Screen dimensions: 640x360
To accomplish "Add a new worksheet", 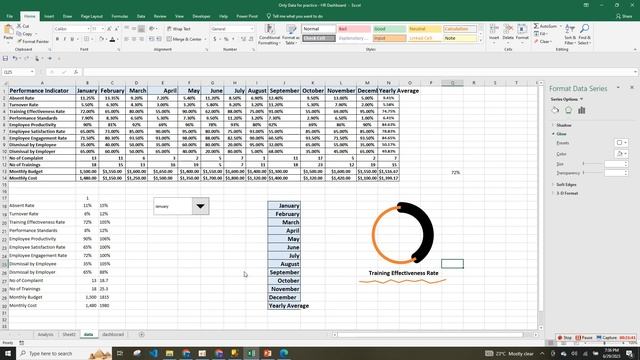I will (141, 334).
